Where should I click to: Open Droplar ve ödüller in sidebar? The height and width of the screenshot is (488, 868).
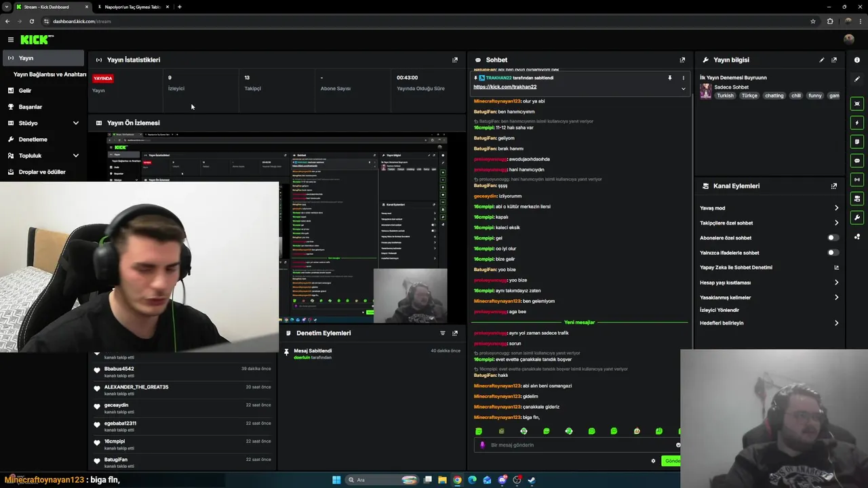click(43, 172)
